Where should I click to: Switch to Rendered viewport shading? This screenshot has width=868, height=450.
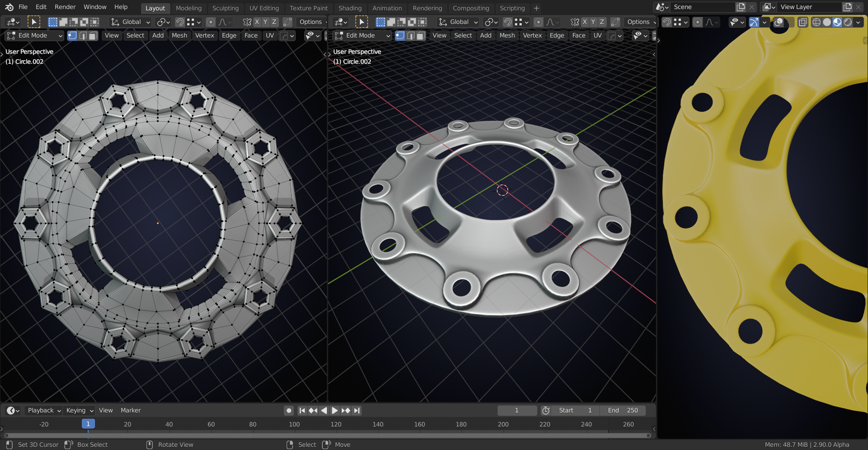click(x=848, y=22)
